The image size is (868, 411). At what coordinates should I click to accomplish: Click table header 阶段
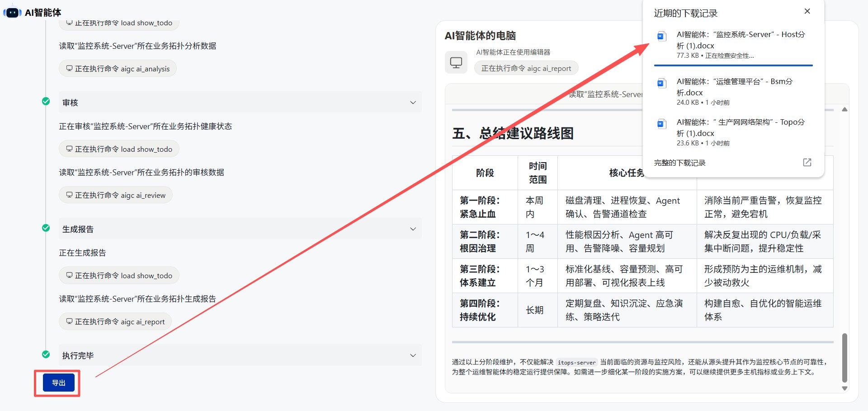click(x=485, y=173)
